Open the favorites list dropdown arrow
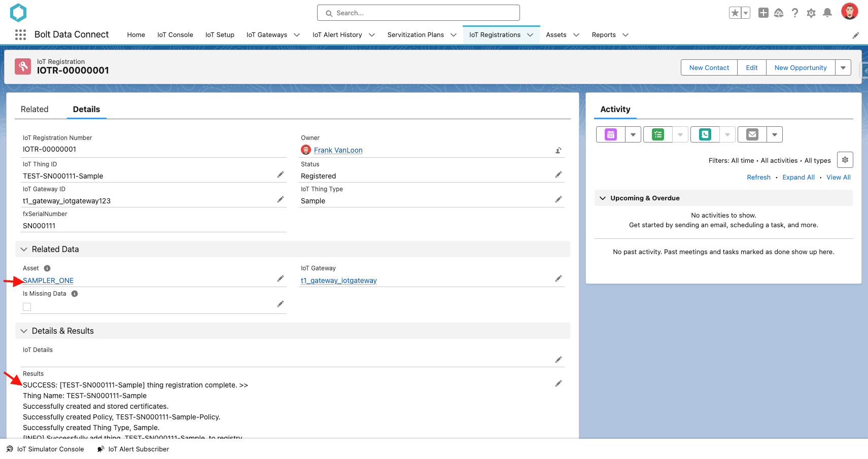Image resolution: width=868 pixels, height=459 pixels. click(x=746, y=13)
